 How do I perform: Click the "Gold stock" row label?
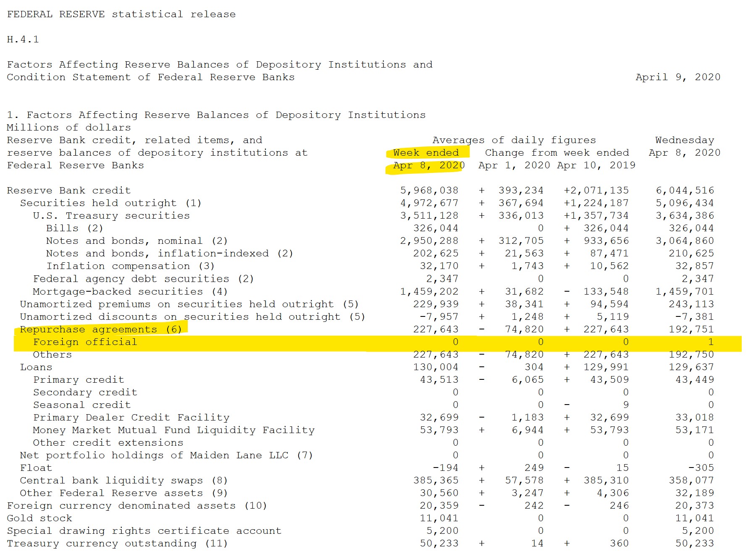[x=39, y=518]
